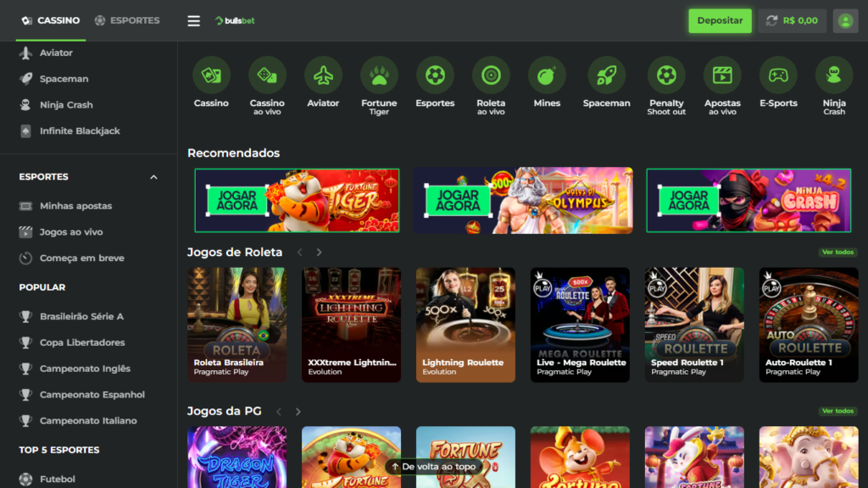Show next Jogos da PG games
The height and width of the screenshot is (488, 868).
tap(298, 412)
